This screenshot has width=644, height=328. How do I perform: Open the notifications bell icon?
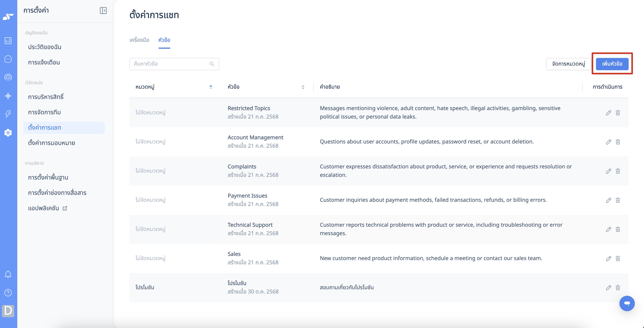(8, 274)
